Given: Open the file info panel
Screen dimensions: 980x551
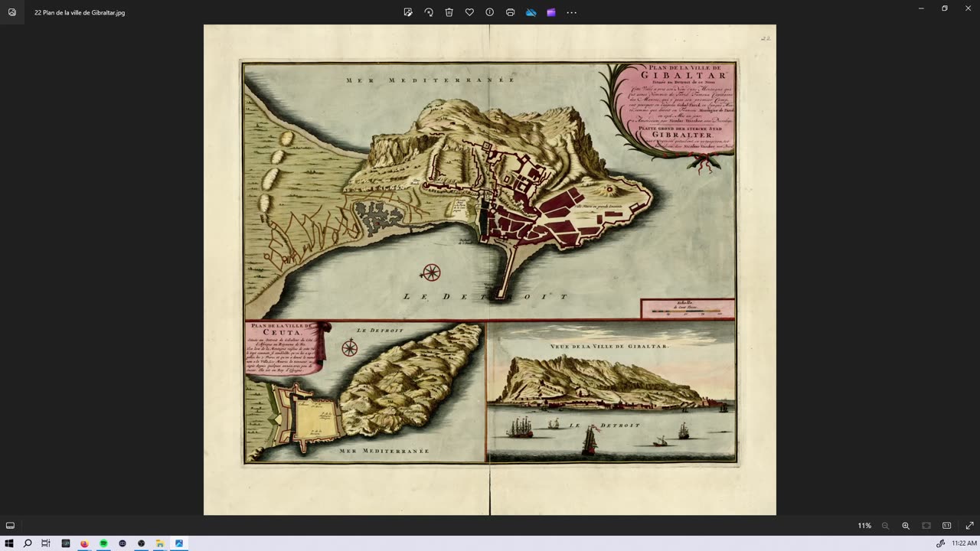Looking at the screenshot, I should pyautogui.click(x=490, y=12).
